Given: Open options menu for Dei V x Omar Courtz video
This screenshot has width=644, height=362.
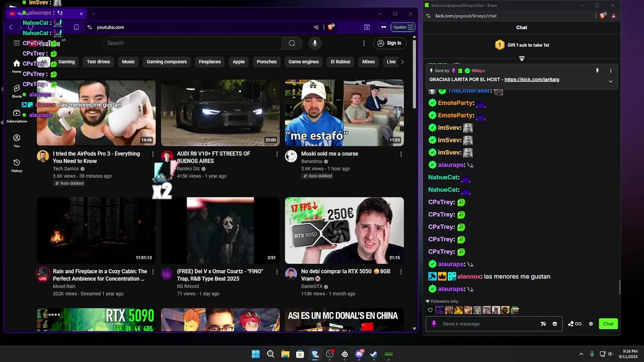Looking at the screenshot, I should pyautogui.click(x=277, y=271).
